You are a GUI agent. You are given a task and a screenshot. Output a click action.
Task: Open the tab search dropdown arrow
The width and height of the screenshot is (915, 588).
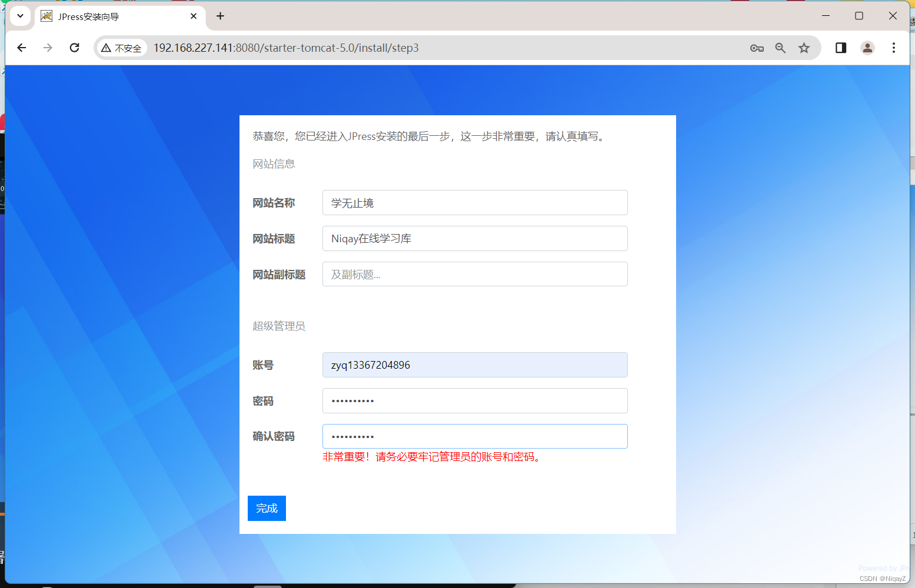coord(20,16)
